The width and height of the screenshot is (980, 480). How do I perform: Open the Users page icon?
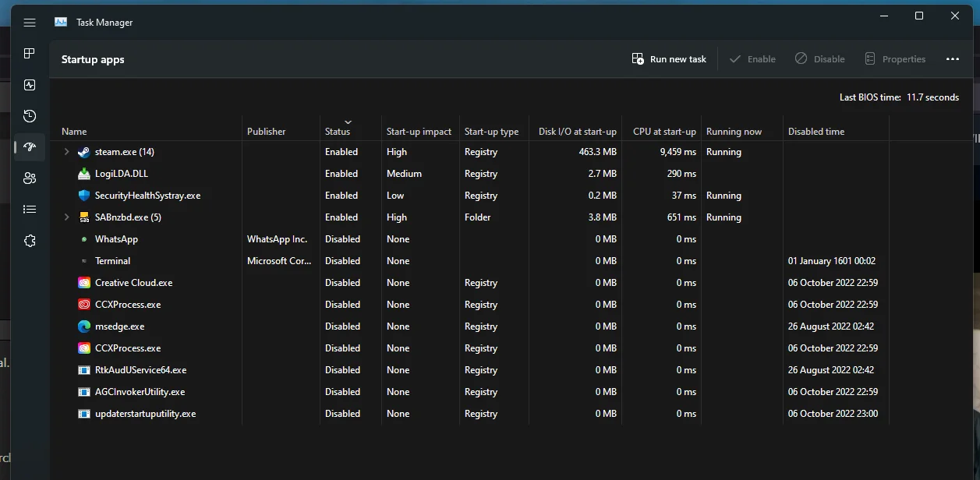pos(30,178)
